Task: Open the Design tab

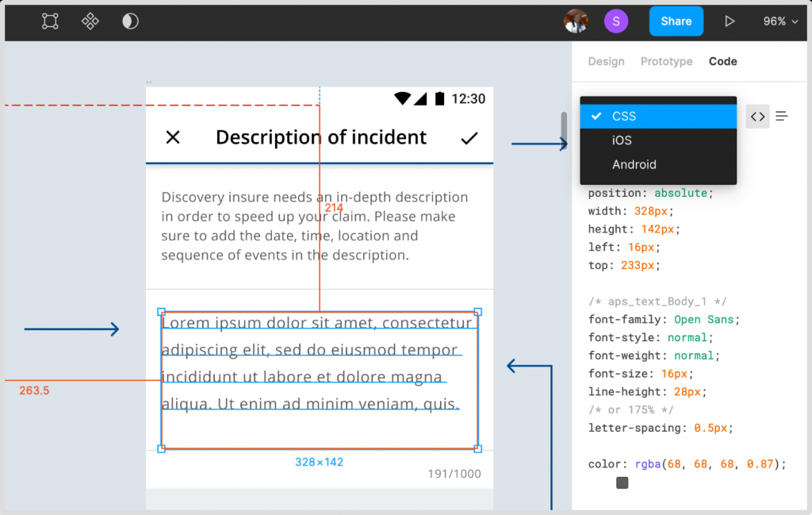Action: point(606,61)
